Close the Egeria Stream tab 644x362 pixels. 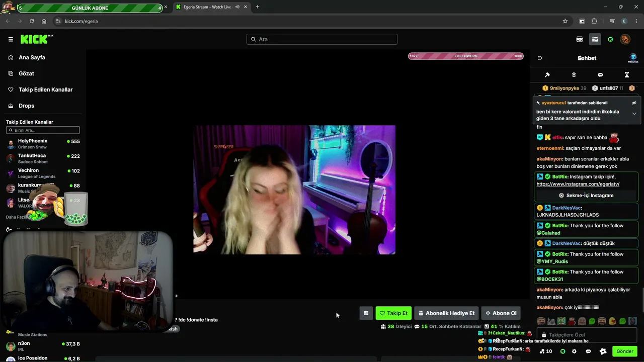246,7
